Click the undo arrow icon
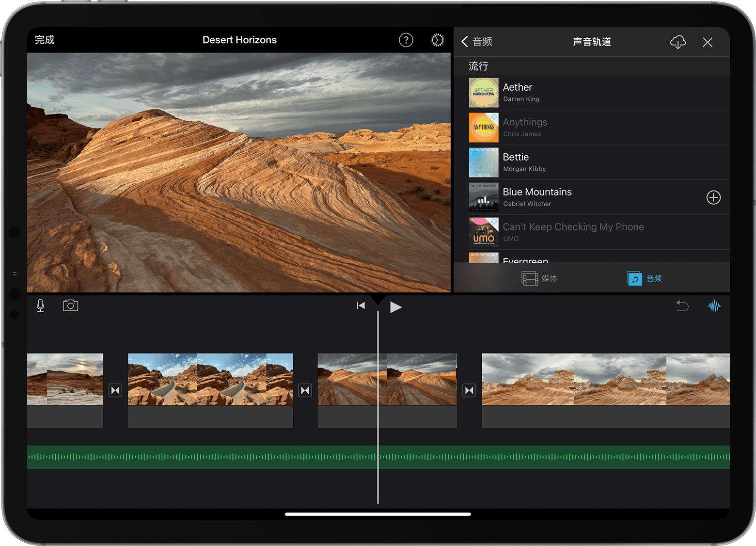Image resolution: width=756 pixels, height=546 pixels. [x=682, y=305]
